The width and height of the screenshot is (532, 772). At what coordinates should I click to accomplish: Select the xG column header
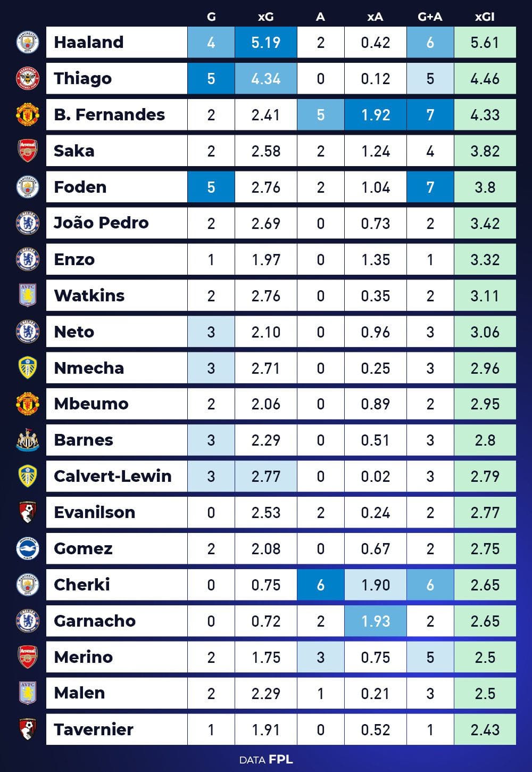click(265, 17)
